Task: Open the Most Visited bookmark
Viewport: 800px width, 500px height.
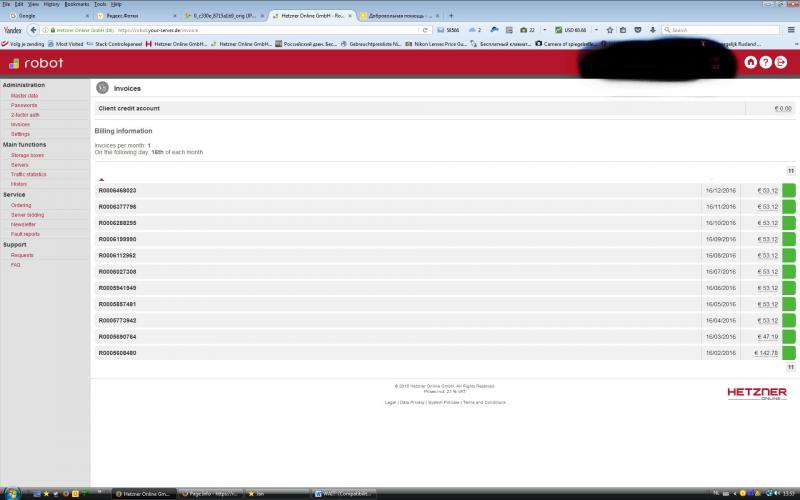Action: coord(65,44)
